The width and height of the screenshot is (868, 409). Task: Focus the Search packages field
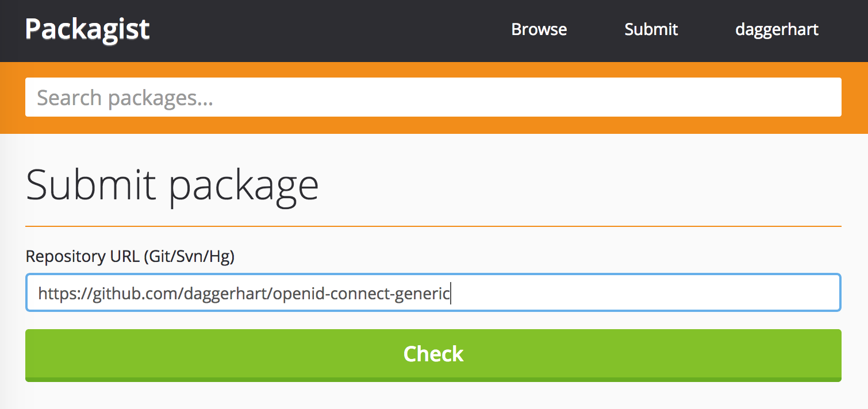433,97
